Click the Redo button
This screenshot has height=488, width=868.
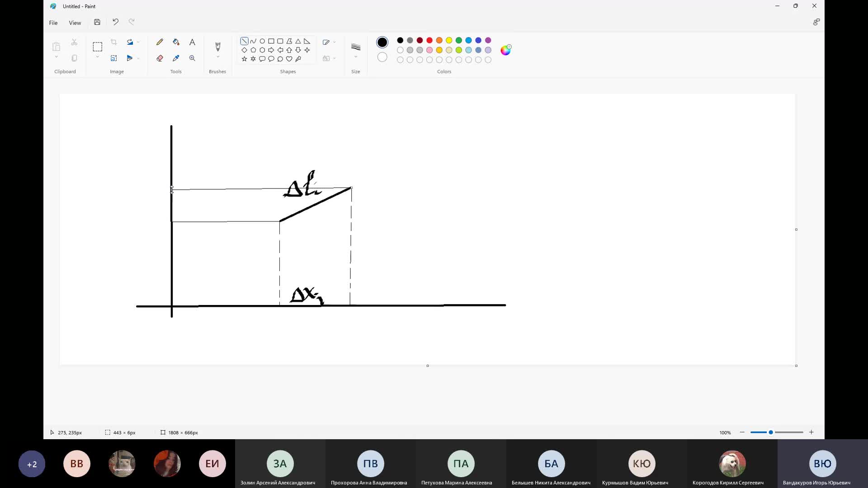(x=132, y=22)
